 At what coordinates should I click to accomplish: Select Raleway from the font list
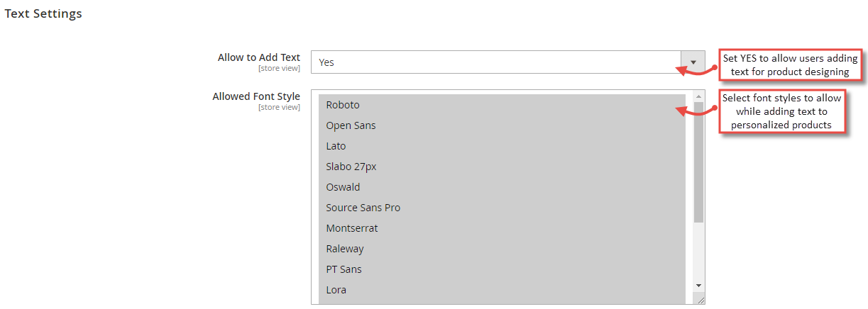(344, 249)
